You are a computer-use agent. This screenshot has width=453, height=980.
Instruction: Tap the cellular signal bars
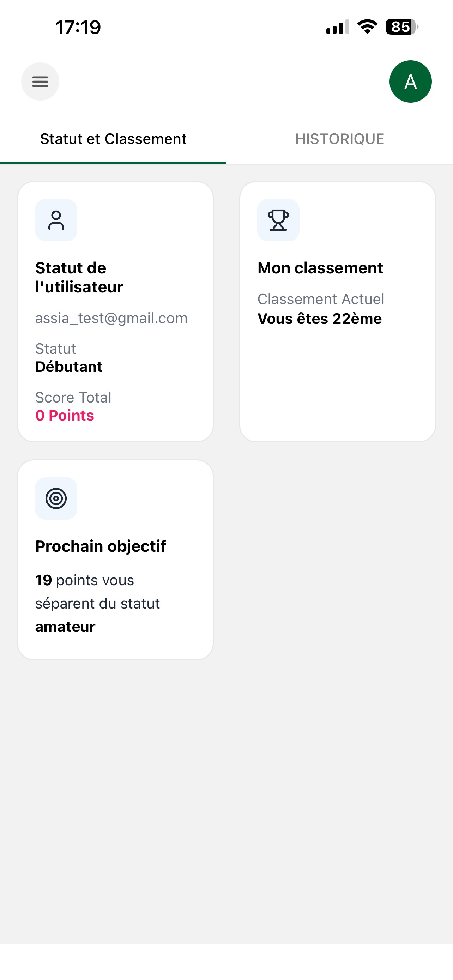coord(338,27)
